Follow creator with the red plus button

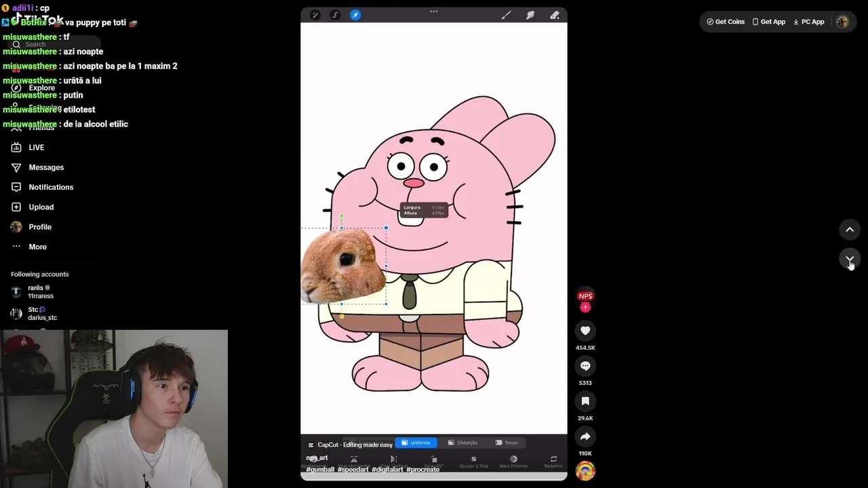click(x=585, y=308)
